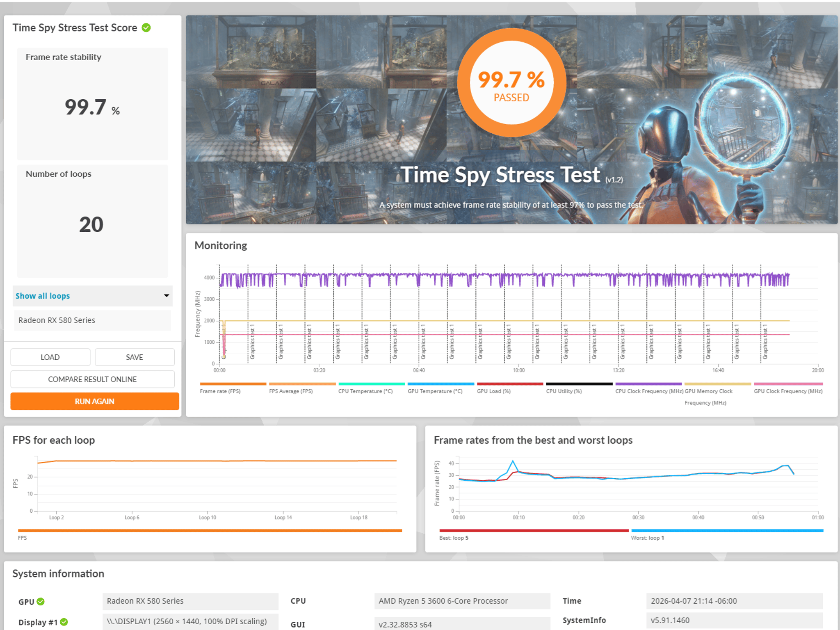840x630 pixels.
Task: Click the green checkmark beside Time Spy Stress Test Score
Action: coord(146,27)
